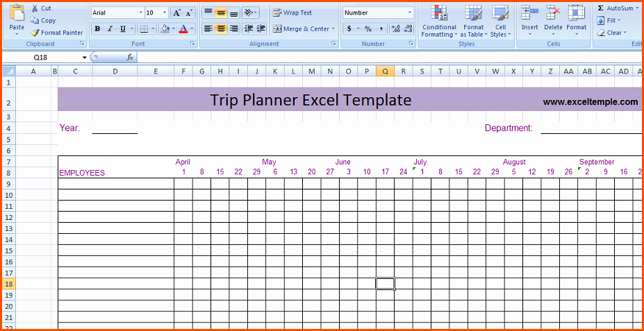Click the Orientation text rotation icon
Viewport: 644px width, 331px height.
(249, 12)
